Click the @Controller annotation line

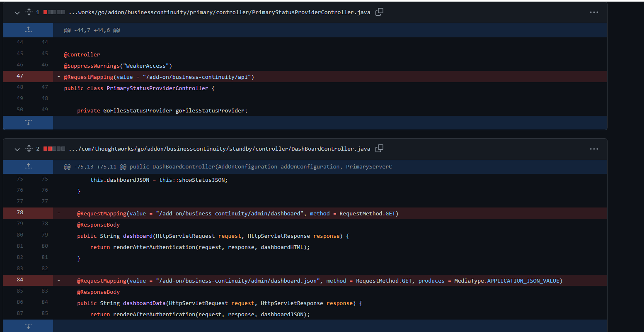(x=82, y=55)
